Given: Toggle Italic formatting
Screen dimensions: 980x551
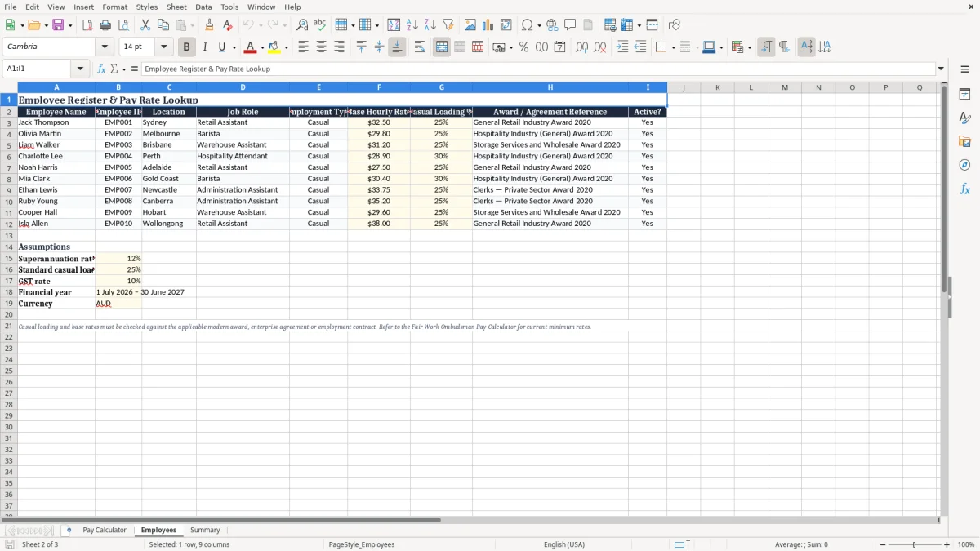Looking at the screenshot, I should click(205, 47).
